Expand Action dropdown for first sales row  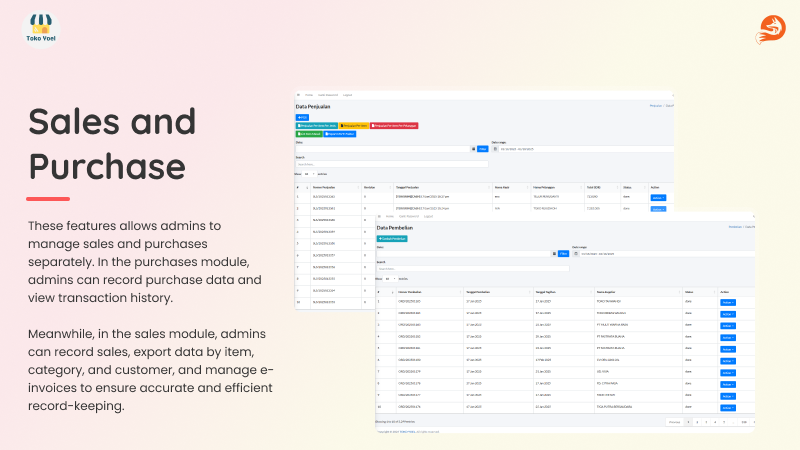click(x=657, y=197)
